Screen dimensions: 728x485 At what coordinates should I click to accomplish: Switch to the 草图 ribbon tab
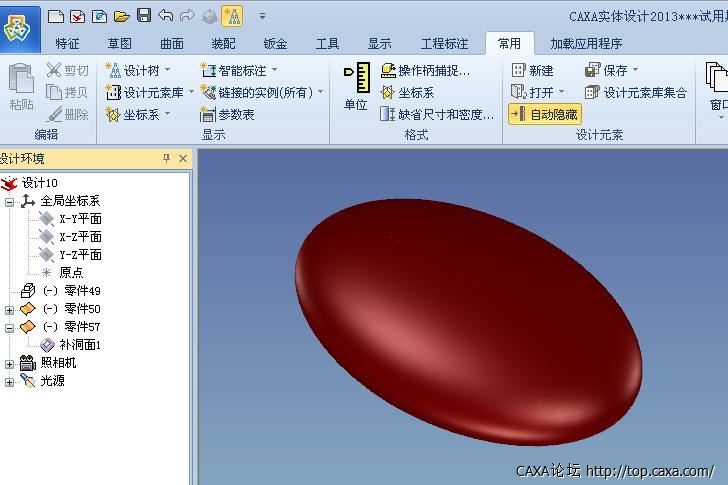point(120,44)
